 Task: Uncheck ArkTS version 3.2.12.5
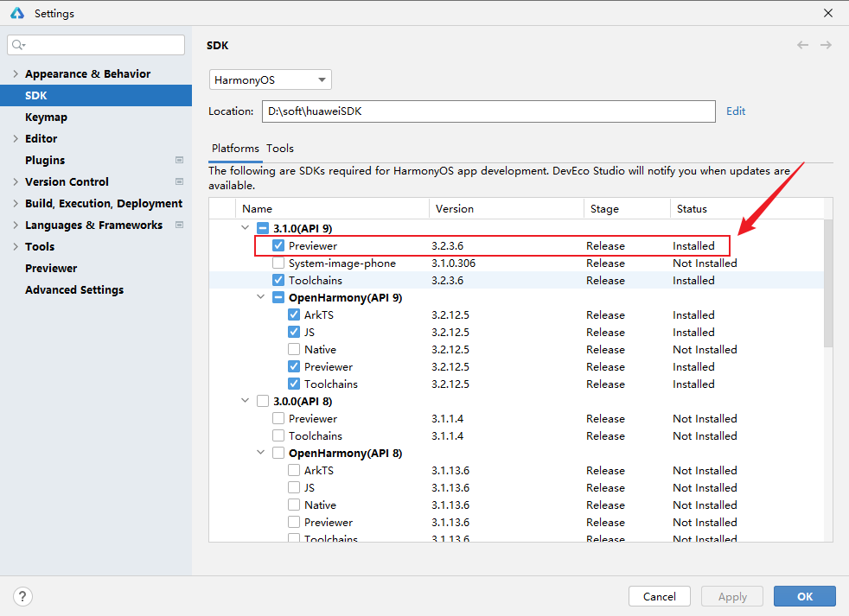point(294,315)
